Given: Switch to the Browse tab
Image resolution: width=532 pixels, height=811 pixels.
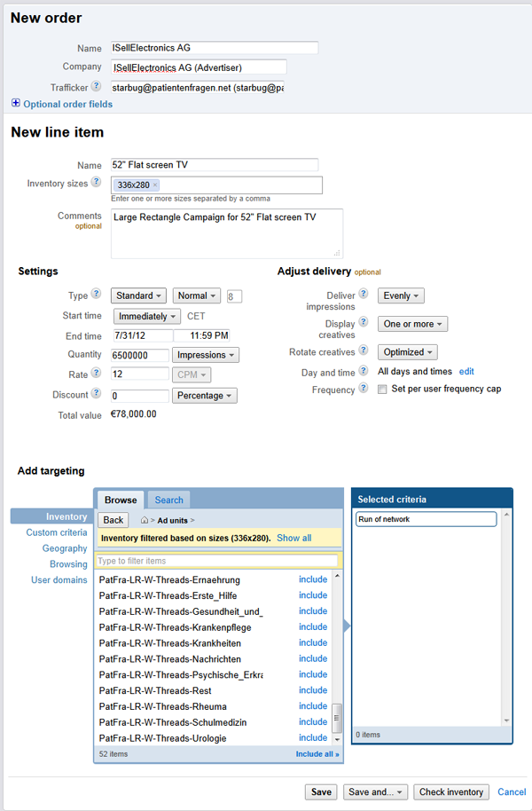Looking at the screenshot, I should pyautogui.click(x=121, y=500).
